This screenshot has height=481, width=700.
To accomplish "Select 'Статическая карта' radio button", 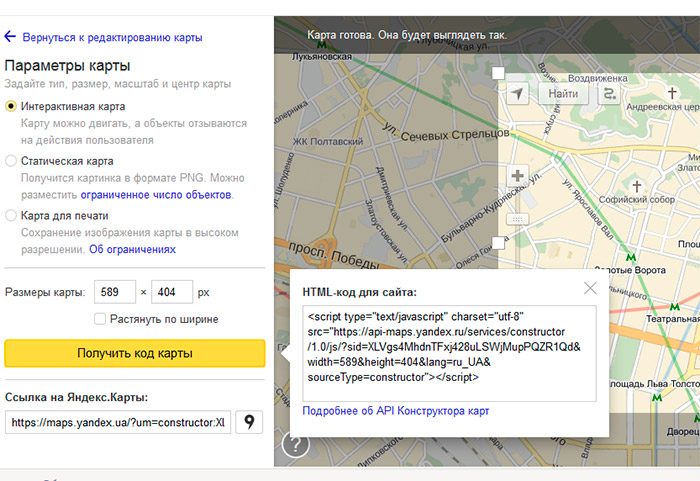I will 11,161.
